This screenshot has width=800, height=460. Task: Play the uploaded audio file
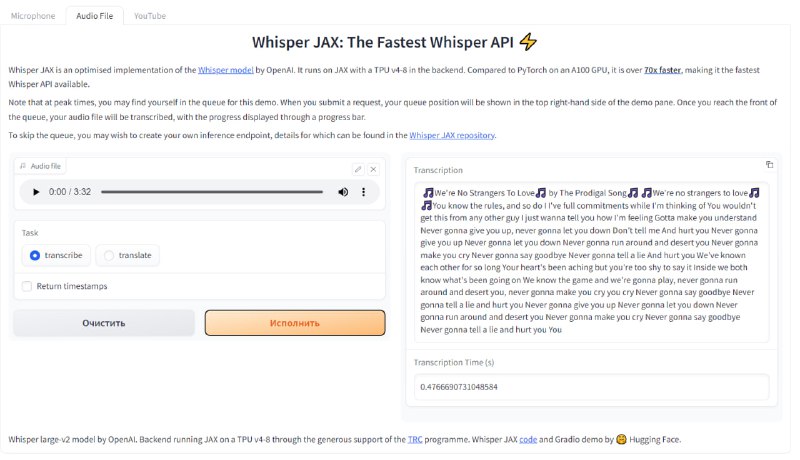36,192
